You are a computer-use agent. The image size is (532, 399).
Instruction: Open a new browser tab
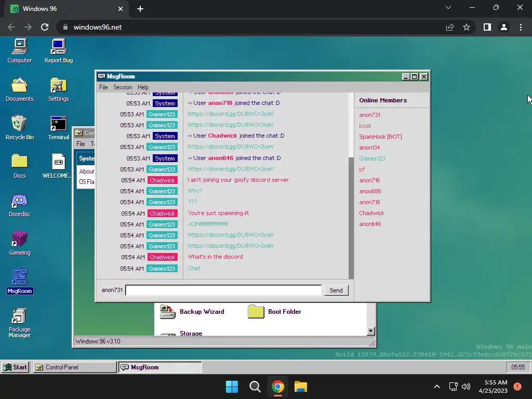(x=140, y=9)
